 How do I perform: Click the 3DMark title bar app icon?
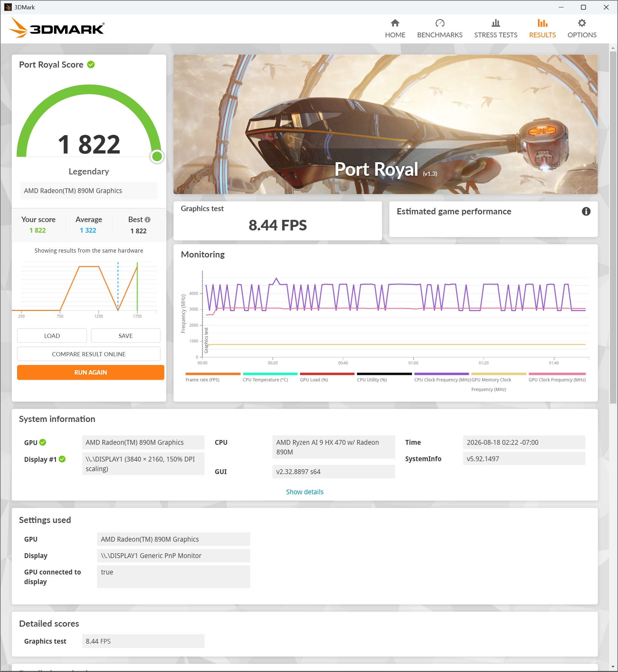pyautogui.click(x=7, y=7)
